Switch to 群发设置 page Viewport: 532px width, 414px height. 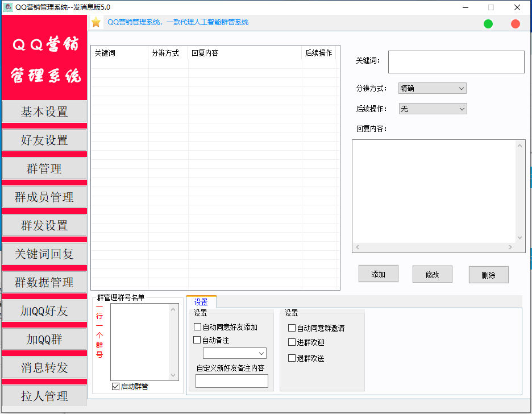click(44, 225)
